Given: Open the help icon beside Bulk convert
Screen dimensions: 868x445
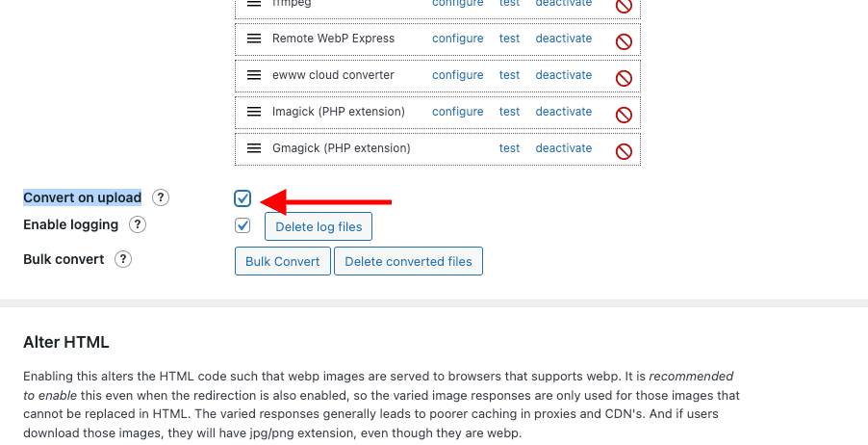Looking at the screenshot, I should [x=123, y=259].
